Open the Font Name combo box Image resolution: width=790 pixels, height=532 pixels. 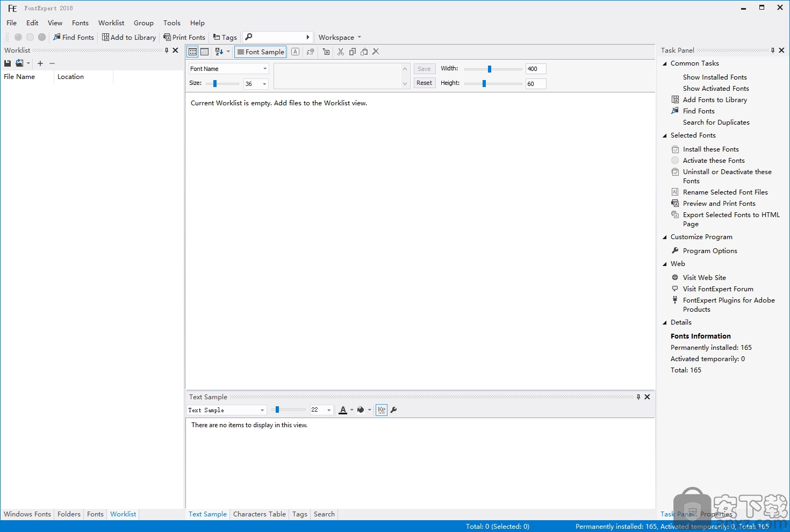(x=228, y=69)
